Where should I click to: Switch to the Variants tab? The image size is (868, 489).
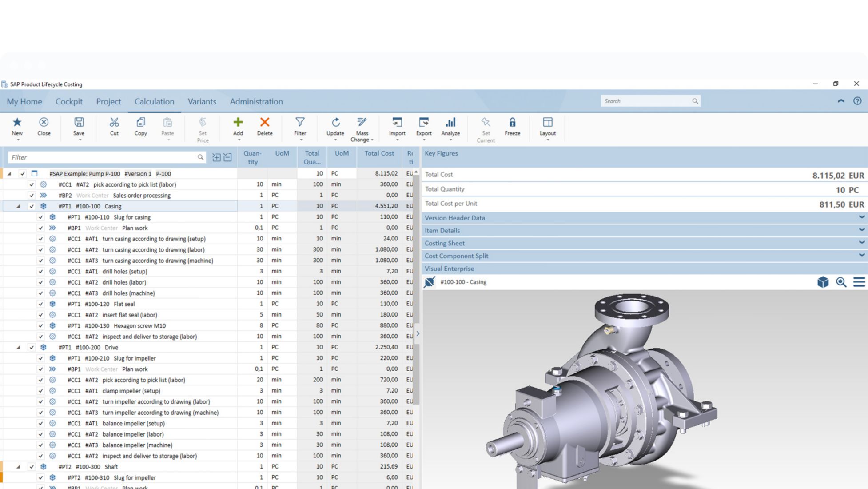pos(202,101)
